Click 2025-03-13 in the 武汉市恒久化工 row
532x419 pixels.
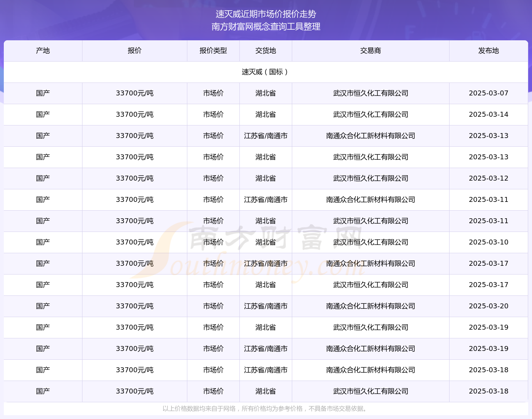pos(488,157)
